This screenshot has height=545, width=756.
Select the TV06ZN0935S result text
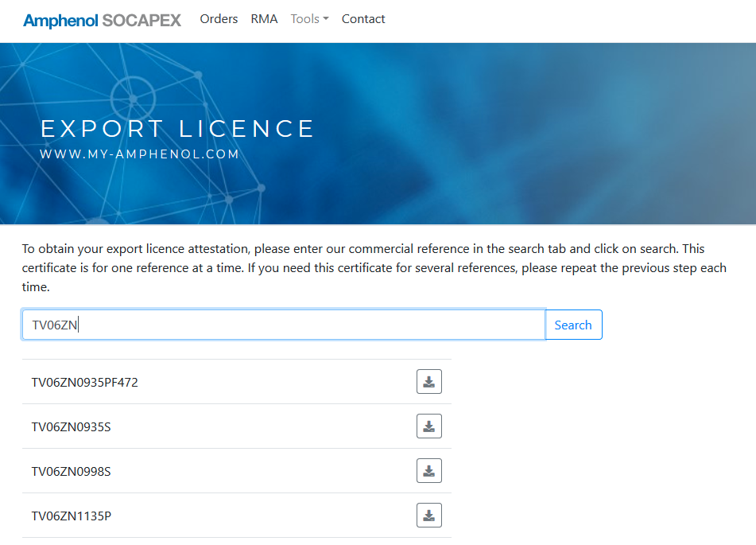[72, 426]
